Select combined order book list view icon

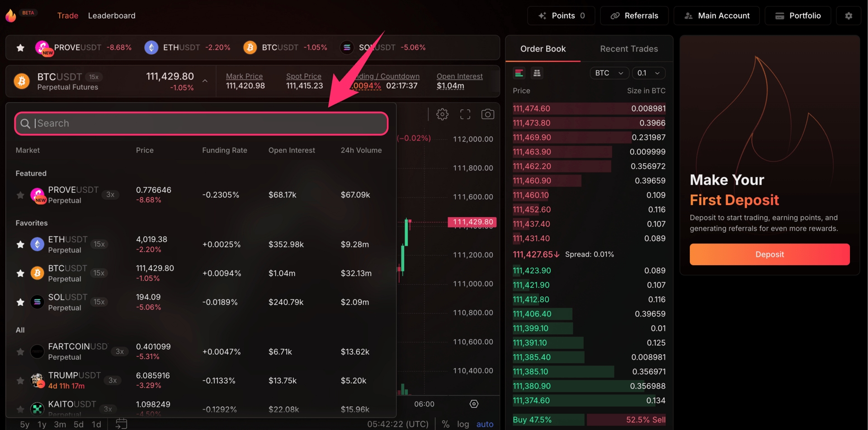coord(519,73)
